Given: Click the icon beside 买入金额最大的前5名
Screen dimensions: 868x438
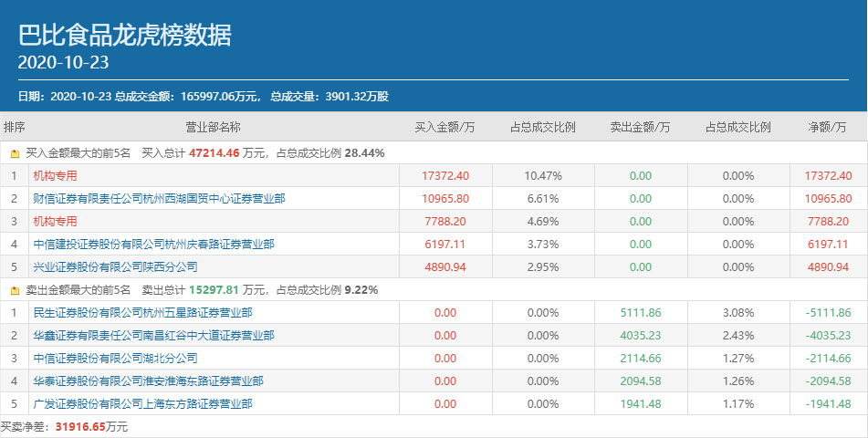Looking at the screenshot, I should [15, 153].
